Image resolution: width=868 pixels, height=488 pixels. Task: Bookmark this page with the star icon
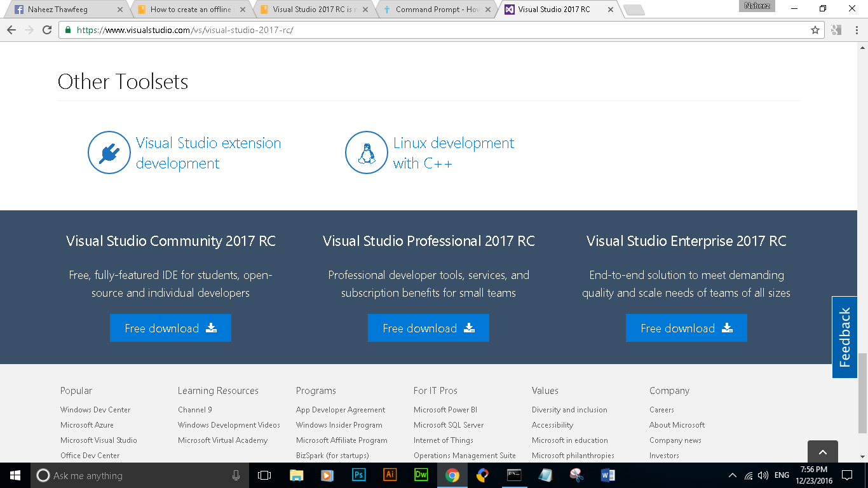pos(815,30)
